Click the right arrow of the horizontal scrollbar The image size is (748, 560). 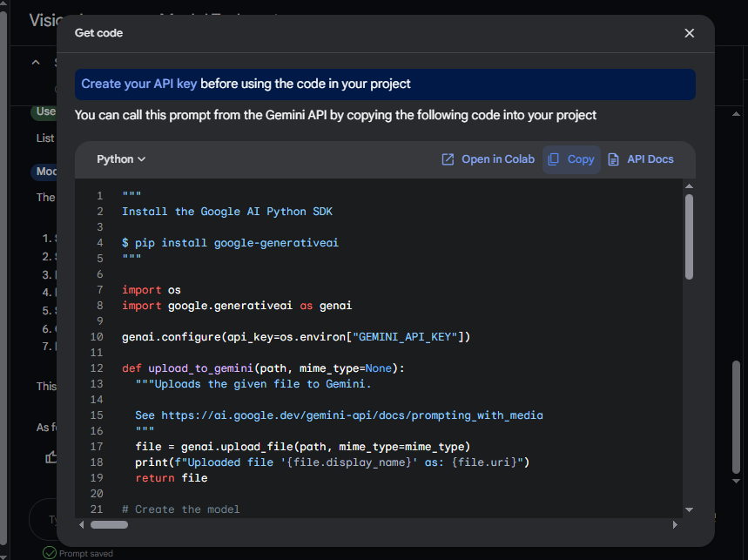(676, 524)
